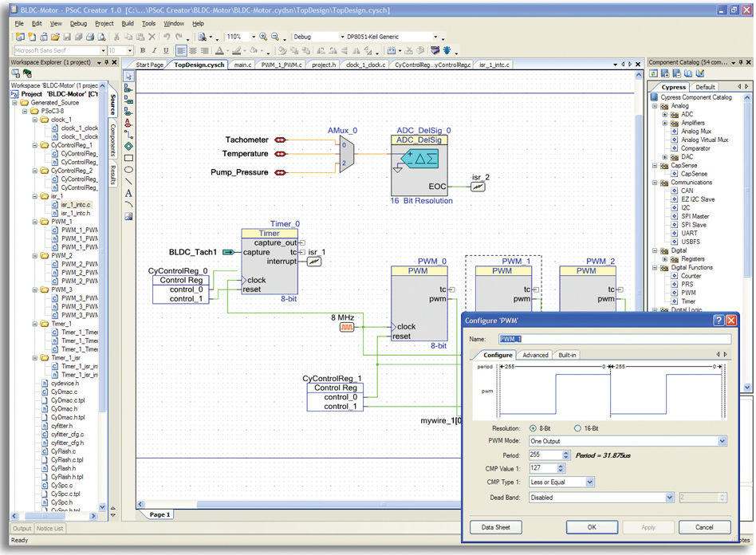The width and height of the screenshot is (756, 555).
Task: Select Comparator in Component Catalog
Action: click(x=695, y=148)
